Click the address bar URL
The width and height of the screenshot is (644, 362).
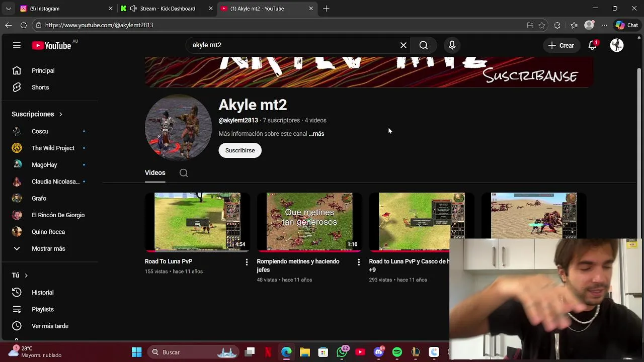click(x=99, y=25)
